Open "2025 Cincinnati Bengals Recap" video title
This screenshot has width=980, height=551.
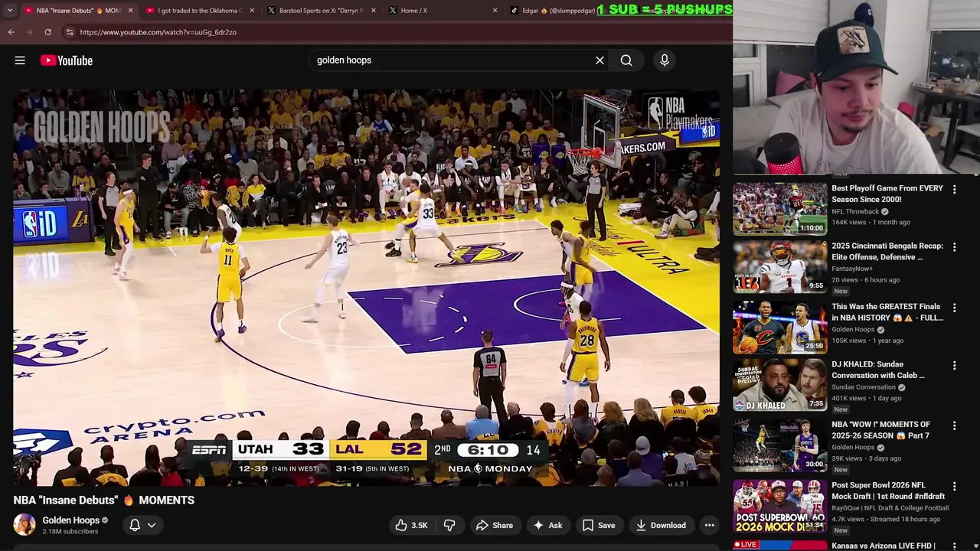(887, 252)
